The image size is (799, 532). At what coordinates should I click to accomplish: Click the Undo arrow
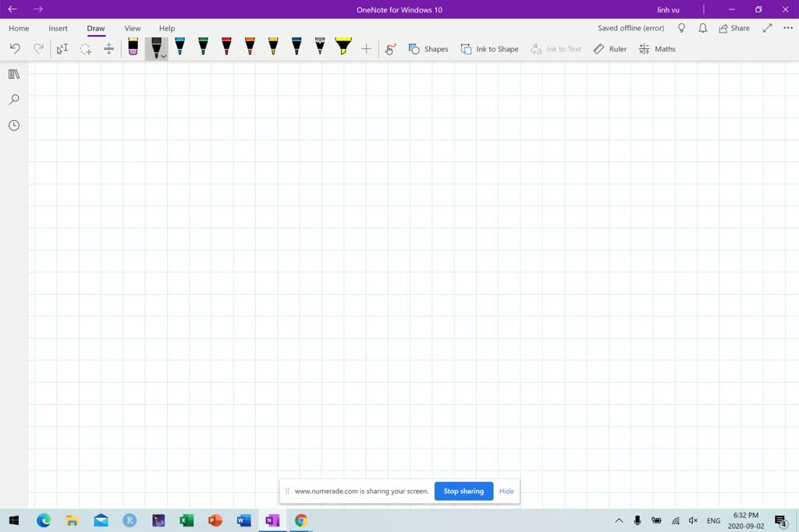coord(14,48)
